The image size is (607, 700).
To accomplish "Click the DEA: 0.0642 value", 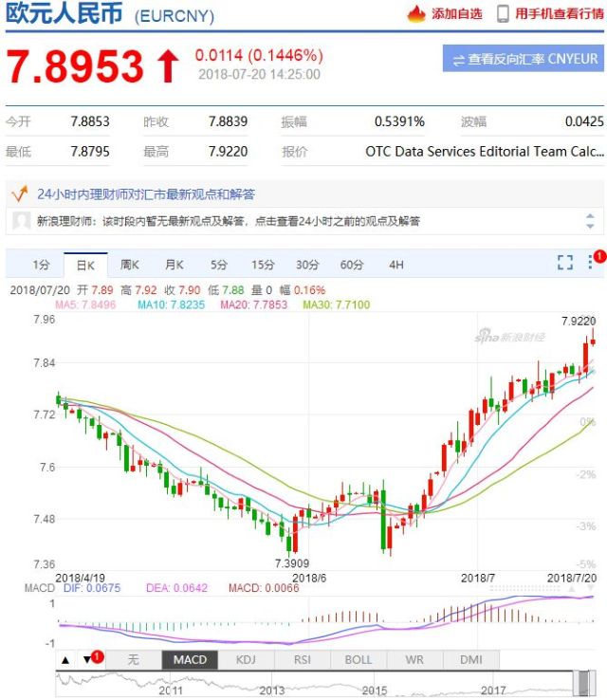I will pos(176,588).
